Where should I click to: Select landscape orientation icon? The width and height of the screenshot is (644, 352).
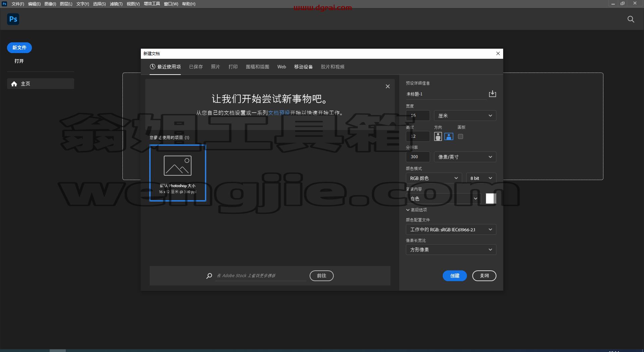(x=449, y=136)
